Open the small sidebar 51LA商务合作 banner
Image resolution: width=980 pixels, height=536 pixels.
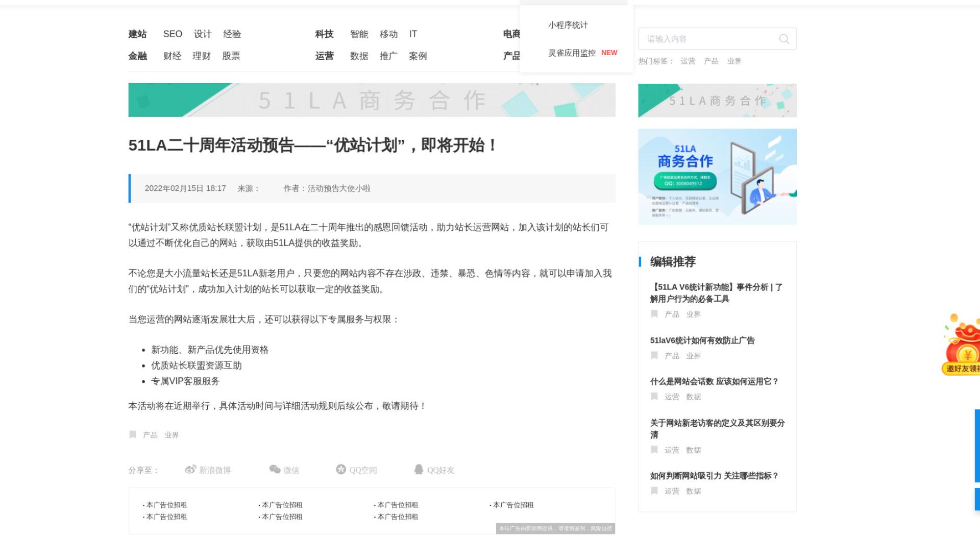point(717,101)
